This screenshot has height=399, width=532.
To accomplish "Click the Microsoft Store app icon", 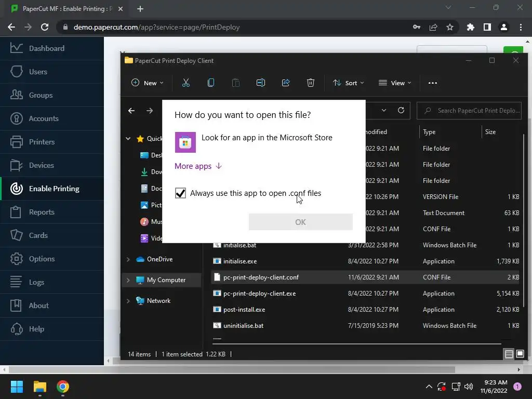I will click(185, 142).
